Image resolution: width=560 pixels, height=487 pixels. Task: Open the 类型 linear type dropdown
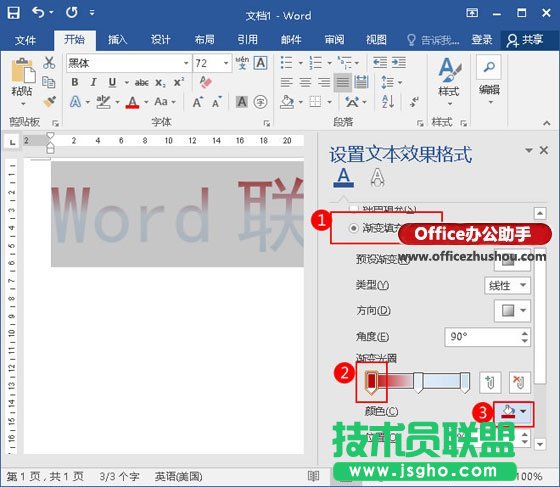pos(508,285)
